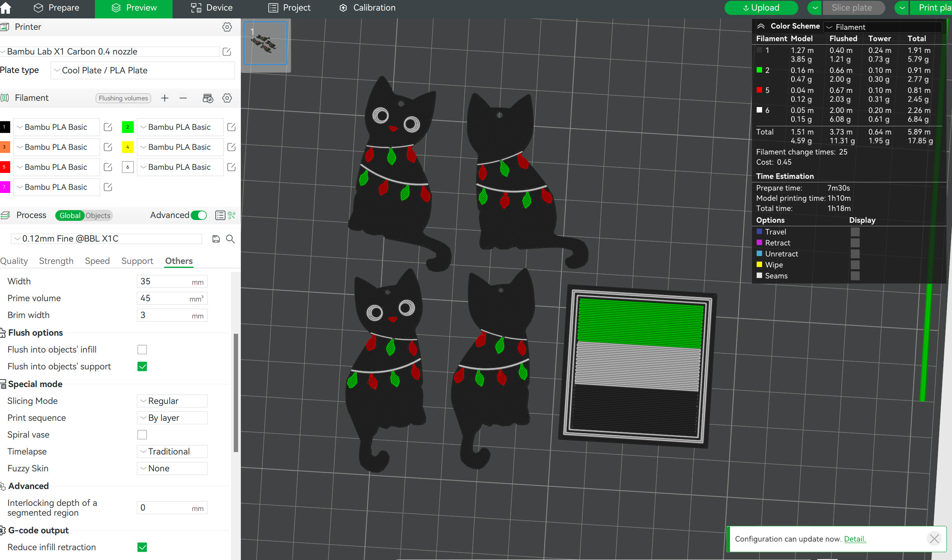Image resolution: width=952 pixels, height=560 pixels.
Task: Open Print sequence By layer dropdown
Action: (x=172, y=418)
